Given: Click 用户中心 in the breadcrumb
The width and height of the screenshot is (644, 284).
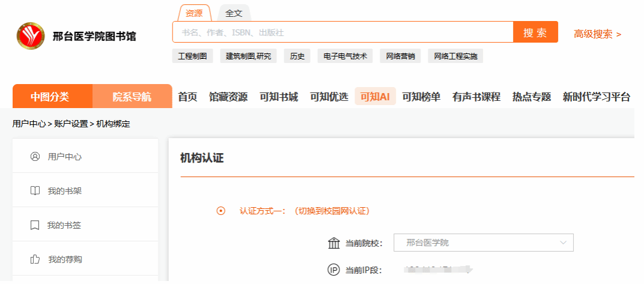Looking at the screenshot, I should pos(29,124).
